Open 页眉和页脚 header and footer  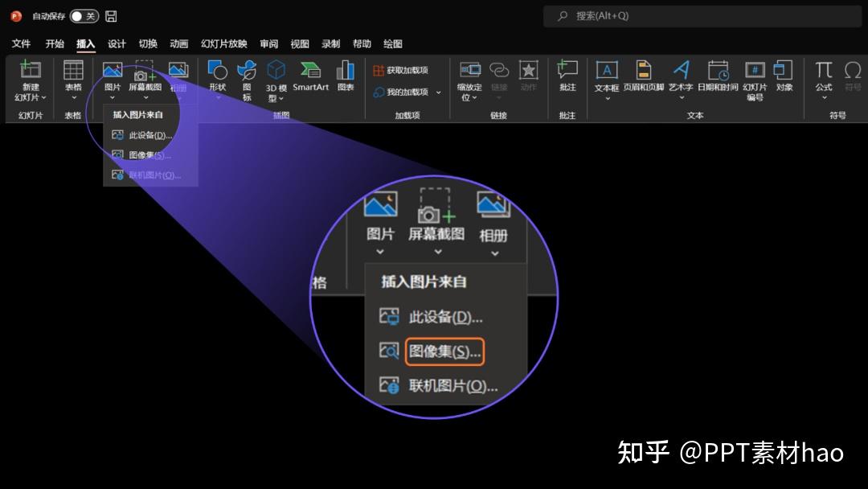(643, 76)
